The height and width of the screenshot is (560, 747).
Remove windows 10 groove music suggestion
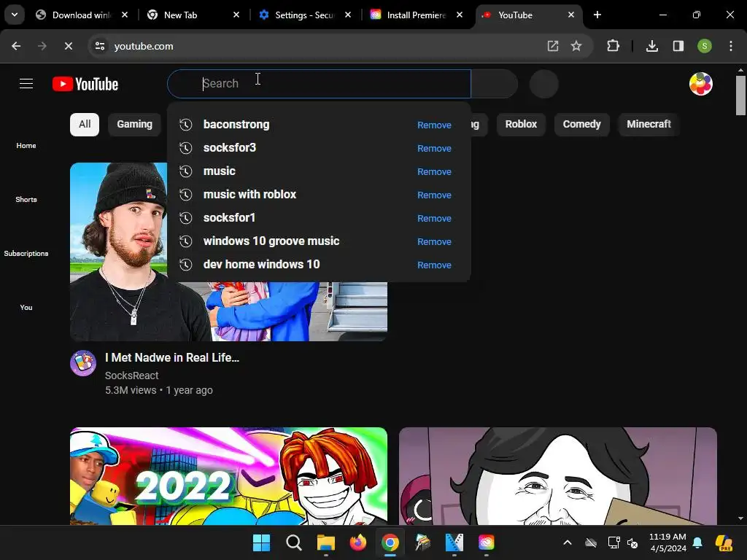pyautogui.click(x=434, y=241)
